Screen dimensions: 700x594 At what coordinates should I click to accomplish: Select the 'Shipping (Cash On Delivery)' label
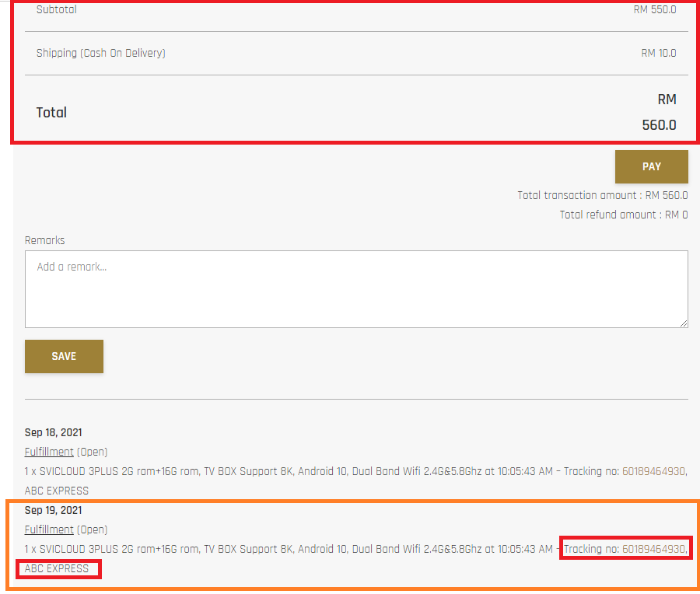tap(101, 53)
